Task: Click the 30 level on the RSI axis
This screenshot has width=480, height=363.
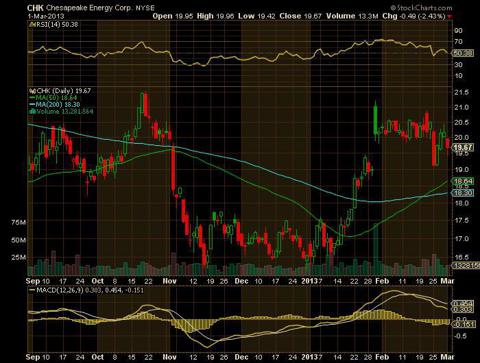Action: click(458, 64)
